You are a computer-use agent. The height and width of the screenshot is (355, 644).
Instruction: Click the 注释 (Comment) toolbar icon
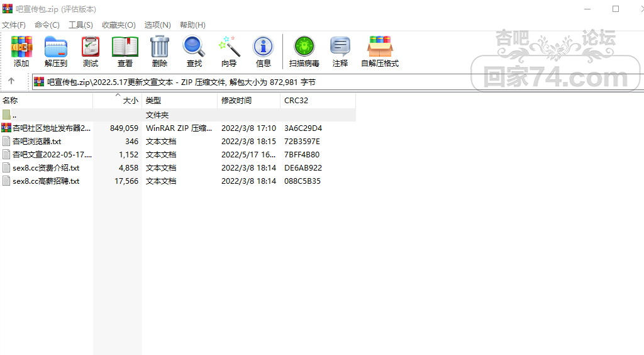click(340, 47)
